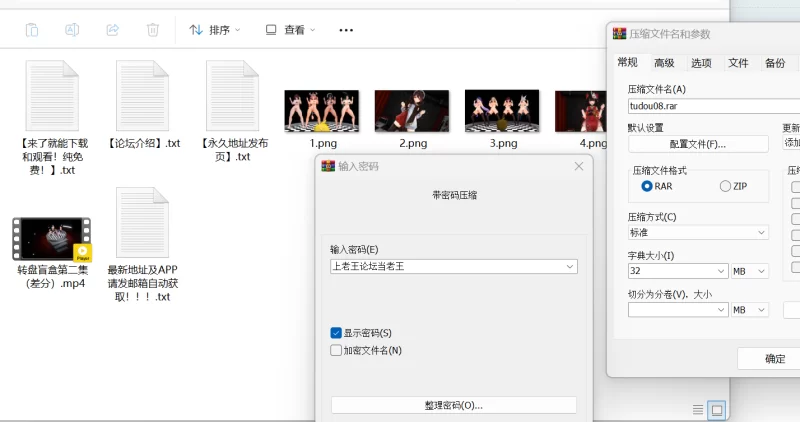Open the split volume MB unit dropdown

(749, 310)
